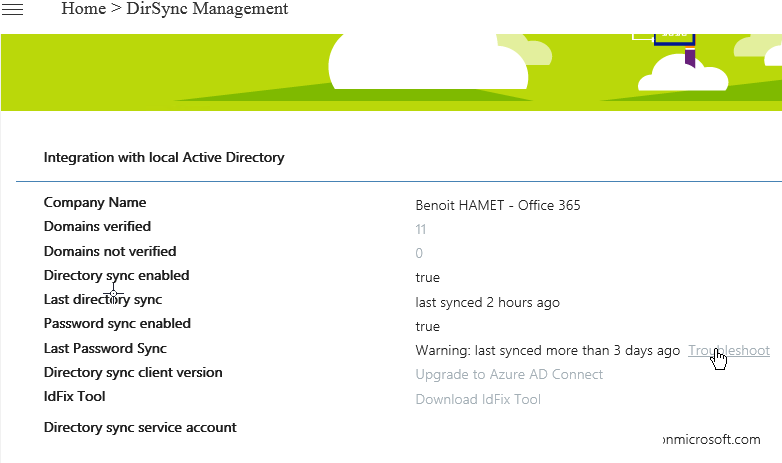Click the Company Name label

click(95, 203)
